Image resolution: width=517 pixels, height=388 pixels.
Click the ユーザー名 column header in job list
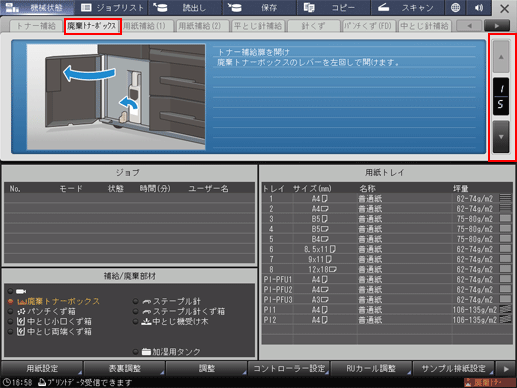[x=208, y=189]
